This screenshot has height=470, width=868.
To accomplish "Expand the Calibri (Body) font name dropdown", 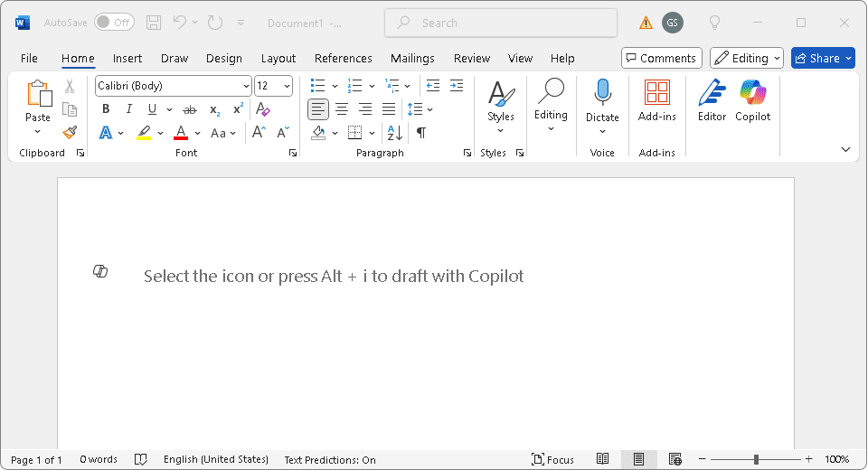I will tap(246, 86).
